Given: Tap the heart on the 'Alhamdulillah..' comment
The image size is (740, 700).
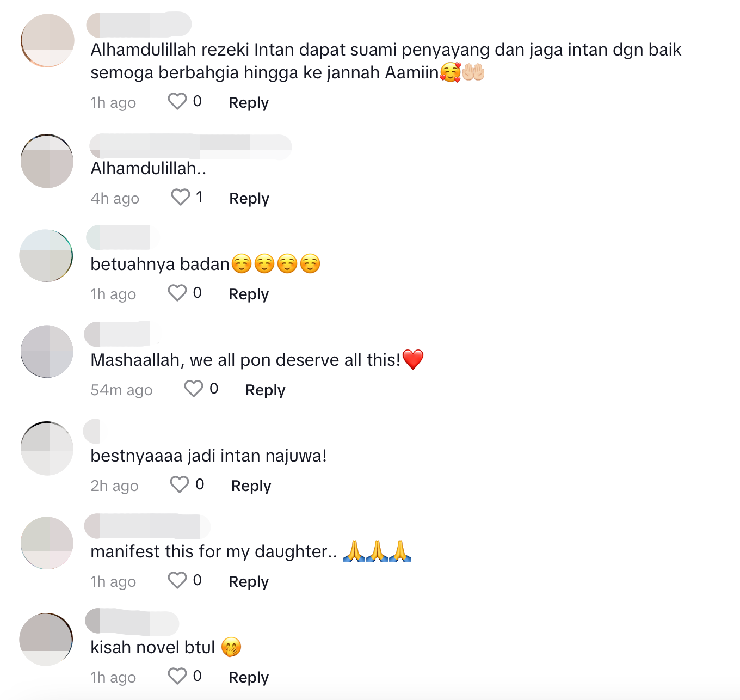Looking at the screenshot, I should tap(180, 197).
